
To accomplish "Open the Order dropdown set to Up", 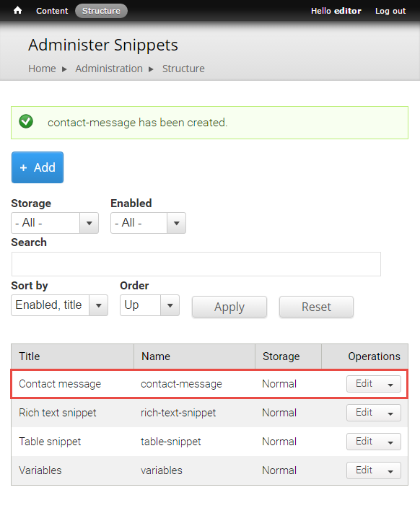I will (149, 305).
